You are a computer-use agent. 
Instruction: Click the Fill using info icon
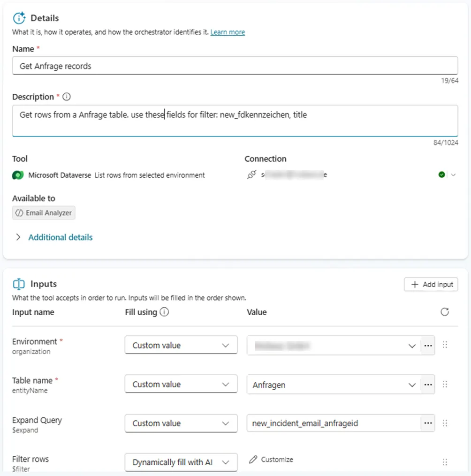point(164,312)
